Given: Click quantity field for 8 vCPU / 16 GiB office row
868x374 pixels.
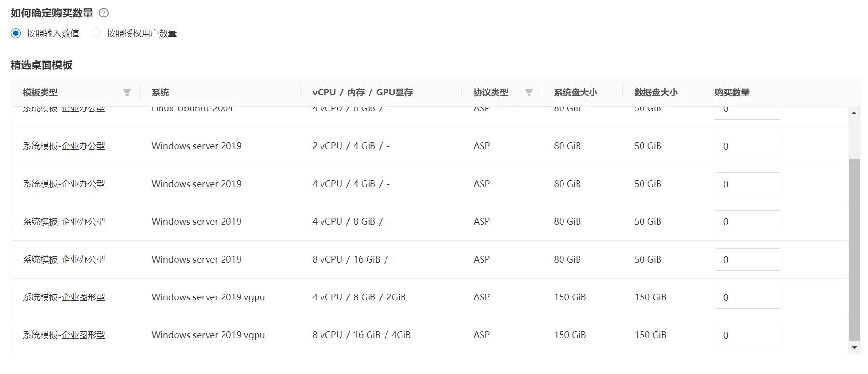Looking at the screenshot, I should pyautogui.click(x=747, y=260).
